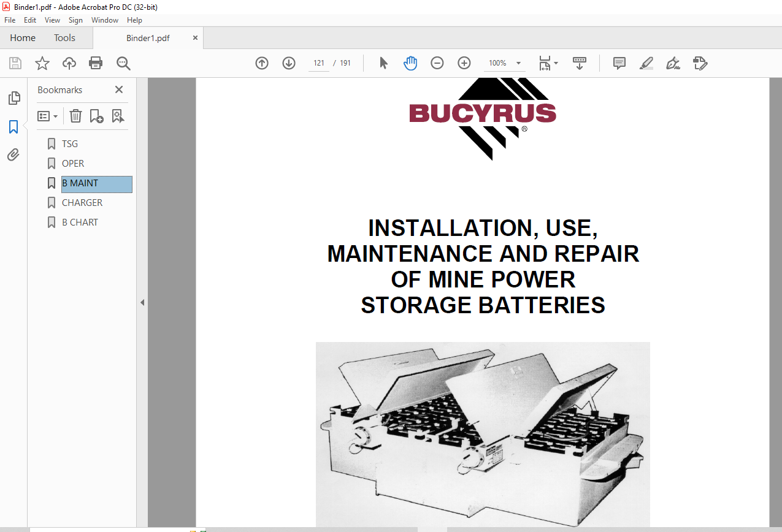Click the page number field showing 121
The width and height of the screenshot is (782, 532).
319,63
